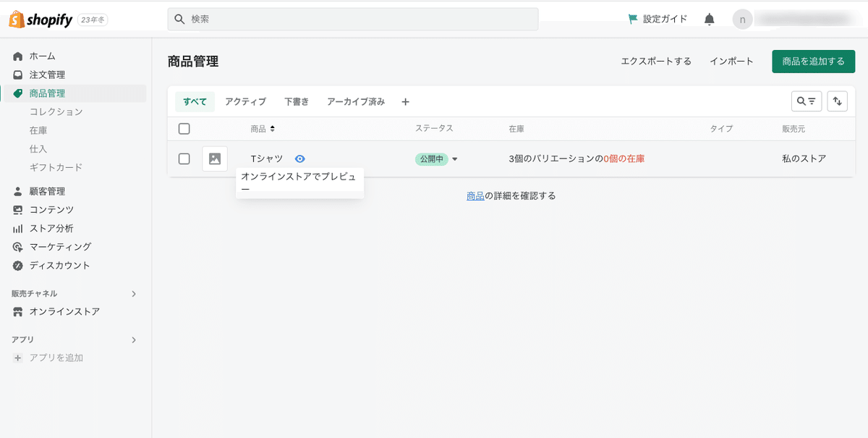Open 在庫 sub-item in sidebar
This screenshot has height=438, width=868.
pos(38,130)
